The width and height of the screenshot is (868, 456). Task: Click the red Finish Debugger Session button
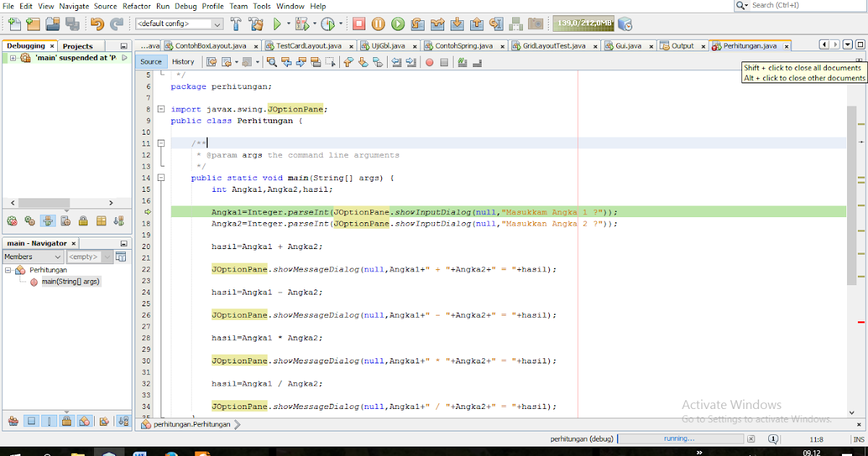pyautogui.click(x=359, y=24)
